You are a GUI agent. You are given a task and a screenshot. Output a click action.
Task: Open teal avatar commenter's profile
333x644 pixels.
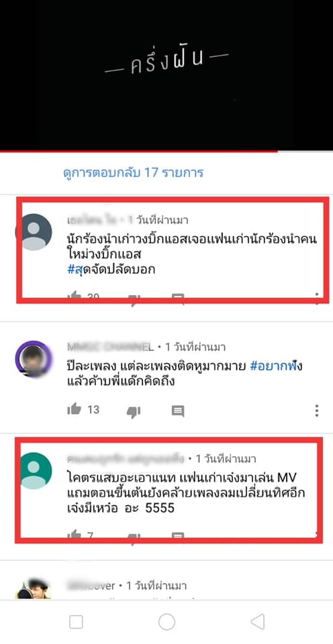(x=34, y=471)
